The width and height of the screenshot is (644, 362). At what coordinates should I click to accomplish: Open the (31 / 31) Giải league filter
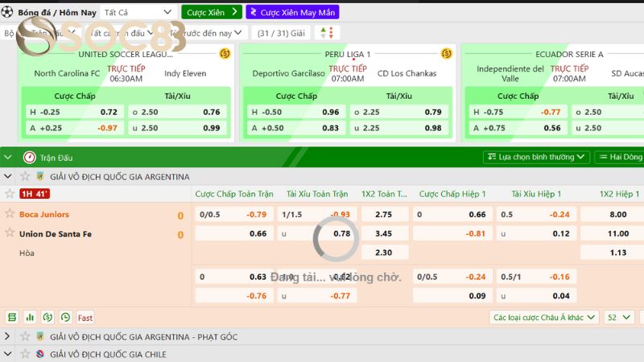click(281, 33)
